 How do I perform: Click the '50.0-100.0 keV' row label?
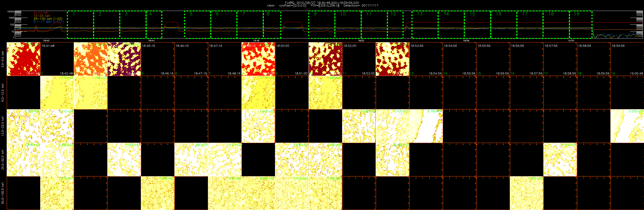click(3, 193)
